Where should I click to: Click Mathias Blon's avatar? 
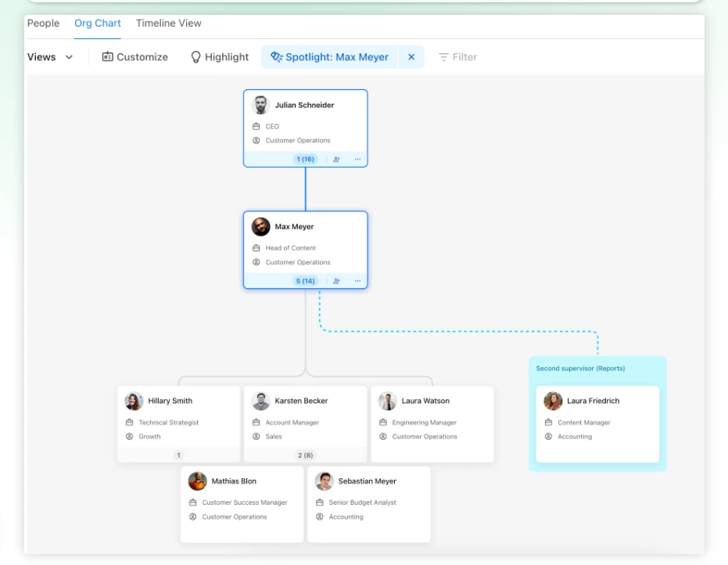[197, 481]
